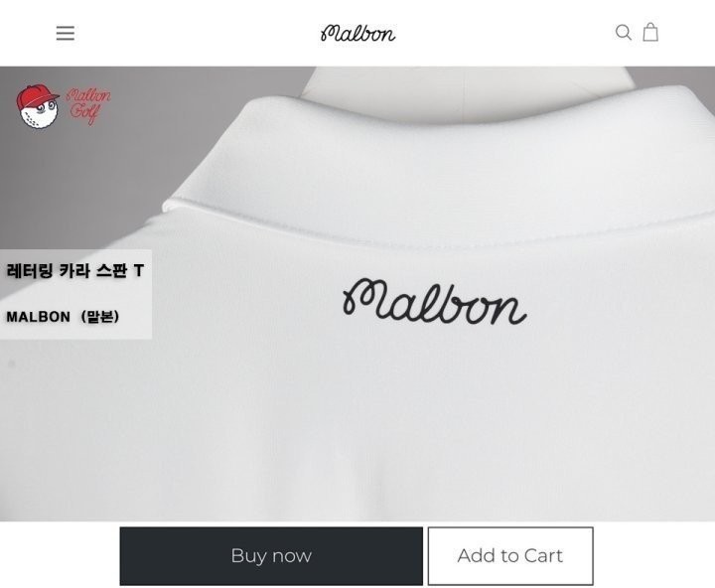The image size is (715, 588).
Task: View the shopping bag cart icon
Action: (650, 32)
